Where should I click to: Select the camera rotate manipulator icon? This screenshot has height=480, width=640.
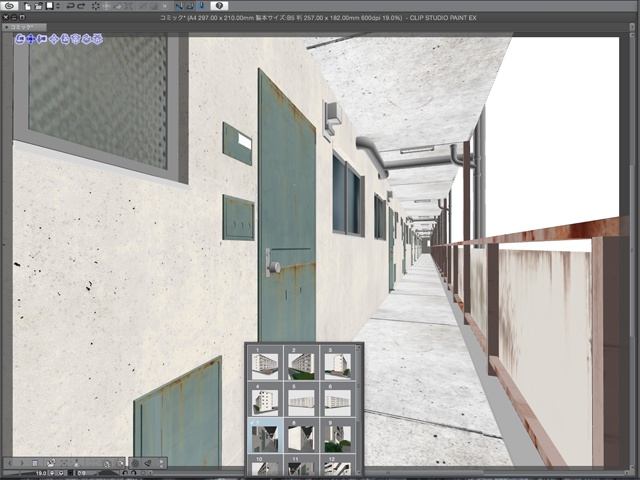point(20,39)
